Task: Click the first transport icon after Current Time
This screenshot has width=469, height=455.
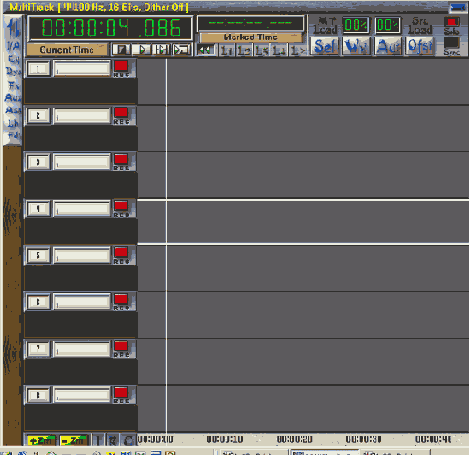Action: (x=121, y=50)
